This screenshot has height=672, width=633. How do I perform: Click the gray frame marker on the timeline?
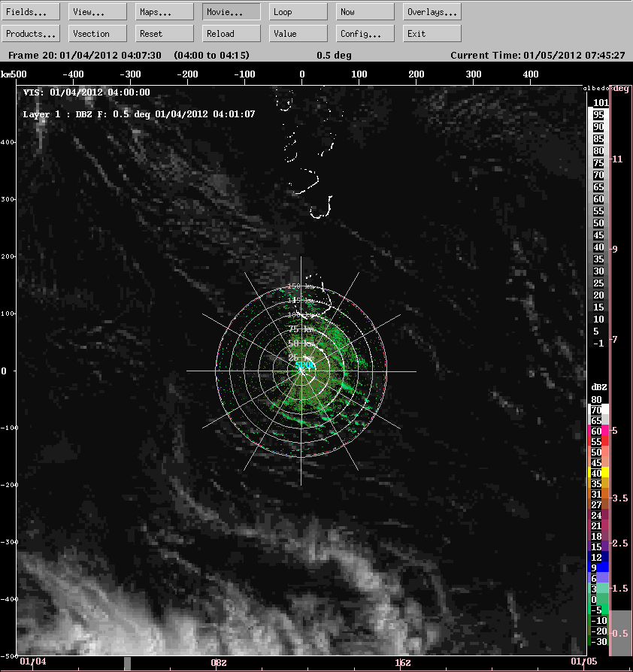[127, 662]
